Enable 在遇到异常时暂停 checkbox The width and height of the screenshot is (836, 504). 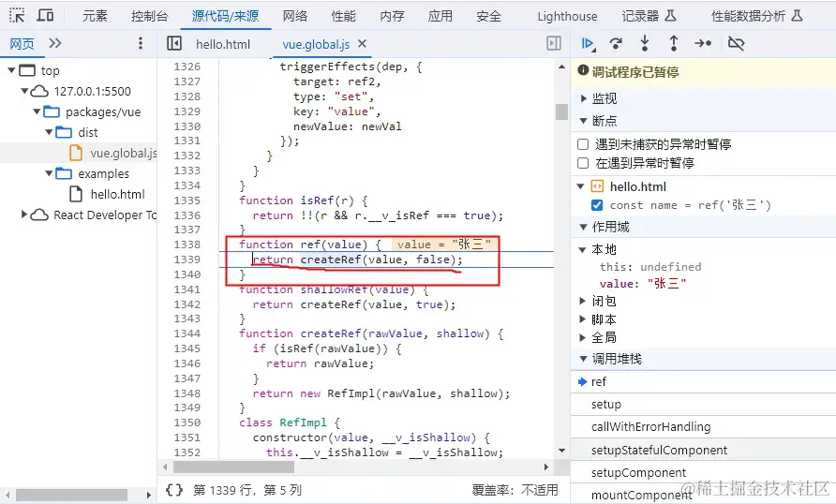coord(583,163)
